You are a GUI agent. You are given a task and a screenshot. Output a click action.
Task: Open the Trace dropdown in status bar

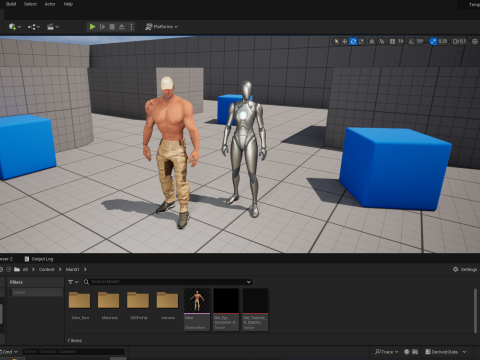(386, 352)
